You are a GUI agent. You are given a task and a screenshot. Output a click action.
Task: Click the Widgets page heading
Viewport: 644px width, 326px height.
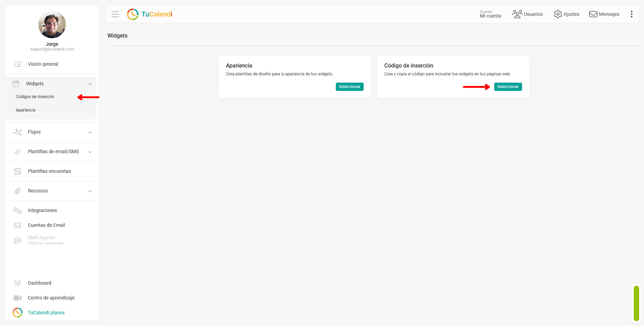[x=117, y=35]
